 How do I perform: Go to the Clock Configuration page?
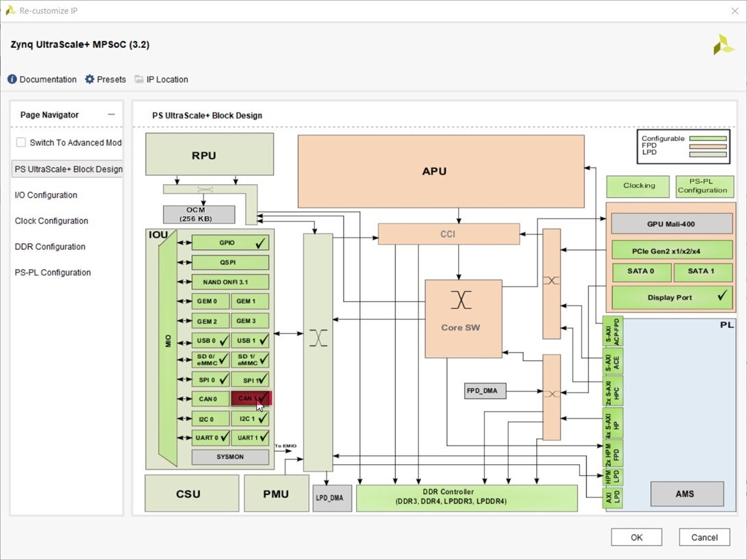pyautogui.click(x=51, y=221)
